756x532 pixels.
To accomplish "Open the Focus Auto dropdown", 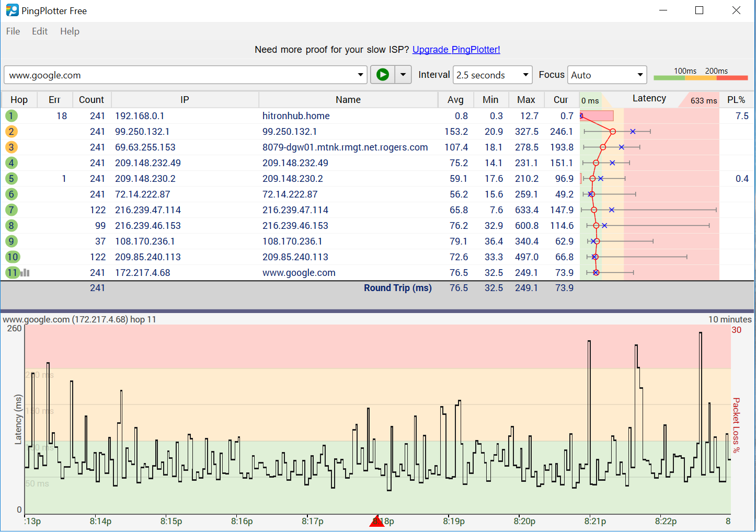I will 607,75.
